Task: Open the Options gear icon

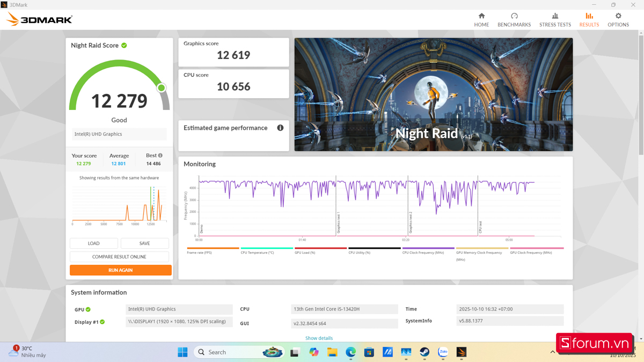Action: click(x=618, y=16)
